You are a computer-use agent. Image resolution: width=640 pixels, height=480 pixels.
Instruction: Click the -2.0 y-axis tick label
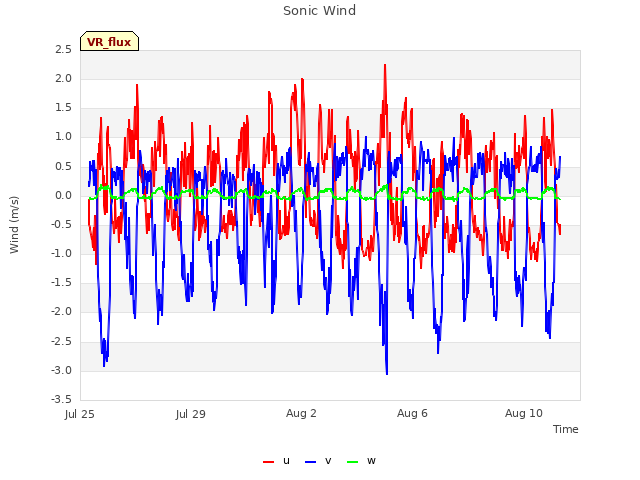[x=62, y=312]
